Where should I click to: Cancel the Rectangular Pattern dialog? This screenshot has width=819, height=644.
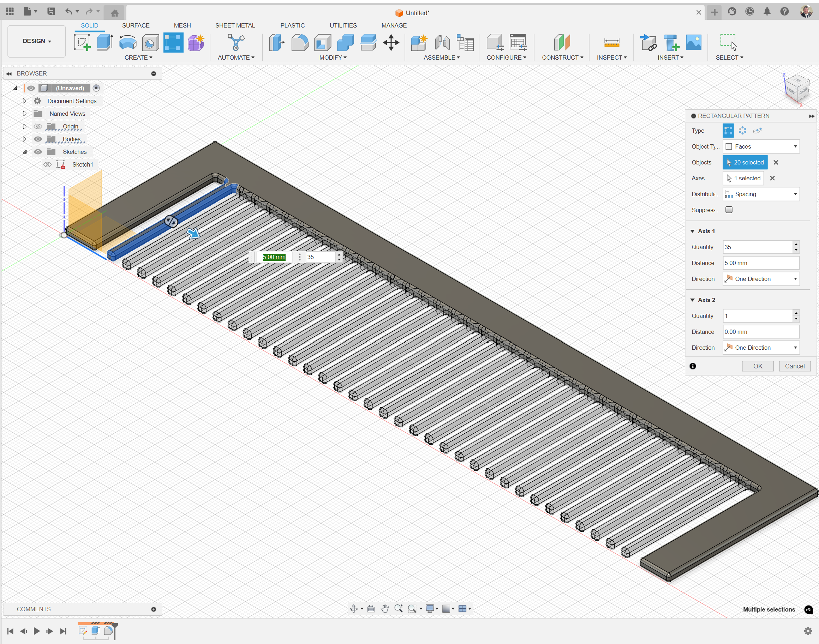pyautogui.click(x=795, y=366)
